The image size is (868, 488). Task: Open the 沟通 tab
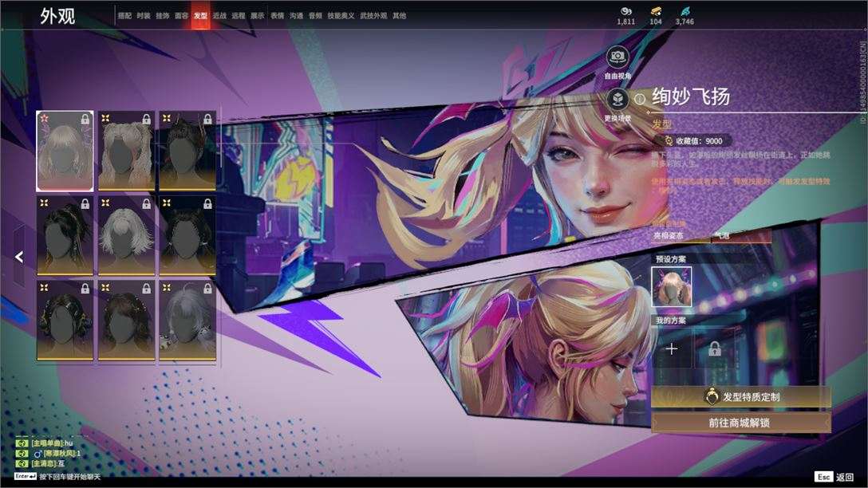point(296,16)
